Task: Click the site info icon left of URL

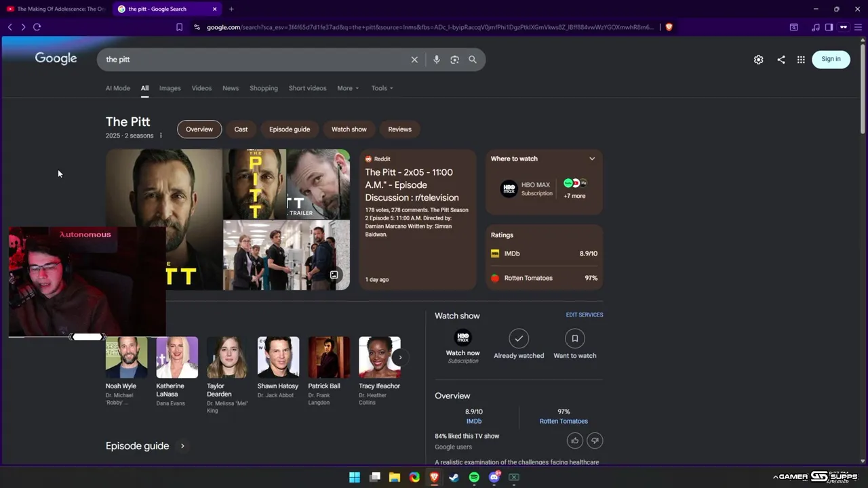Action: coord(197,27)
